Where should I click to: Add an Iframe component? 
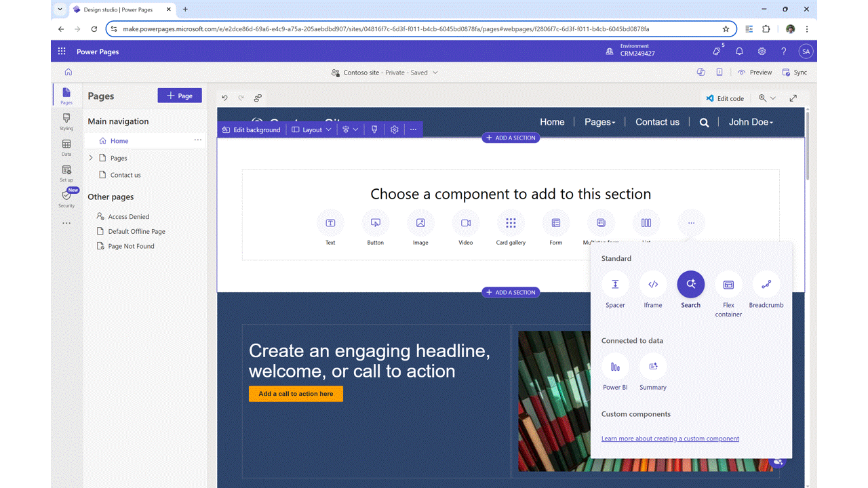pos(653,285)
